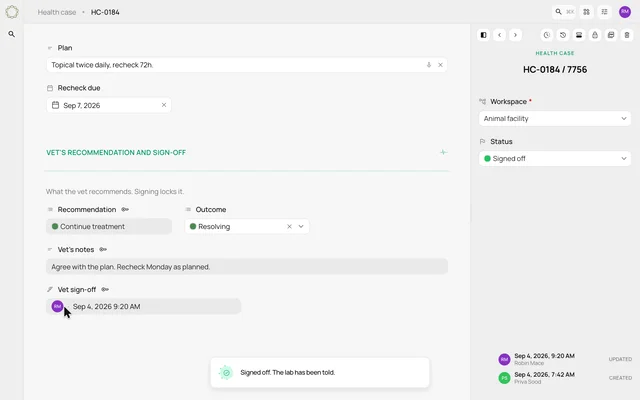
Task: Clear the Plan field with its X
Action: pyautogui.click(x=440, y=65)
